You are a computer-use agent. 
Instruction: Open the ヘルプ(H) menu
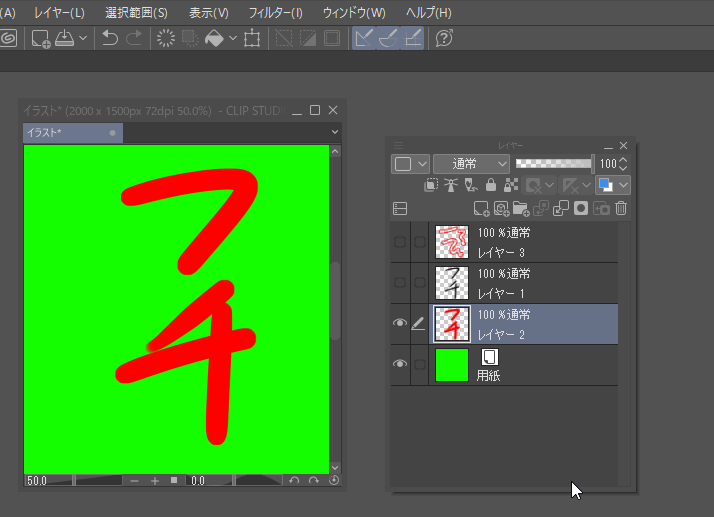(429, 13)
